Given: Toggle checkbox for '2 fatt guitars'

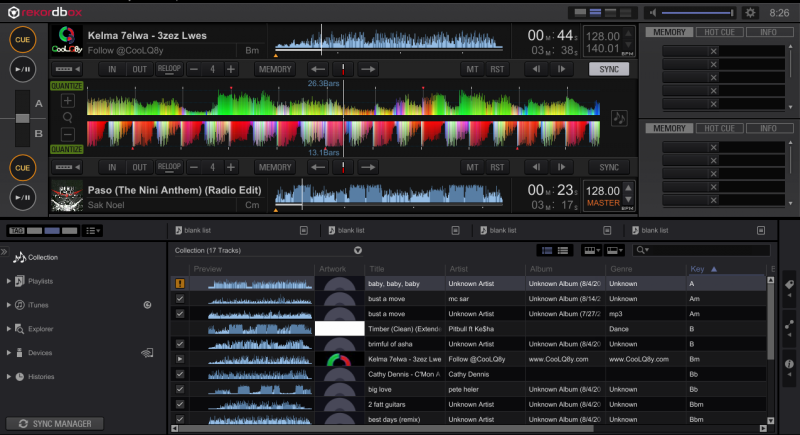Looking at the screenshot, I should tap(180, 404).
